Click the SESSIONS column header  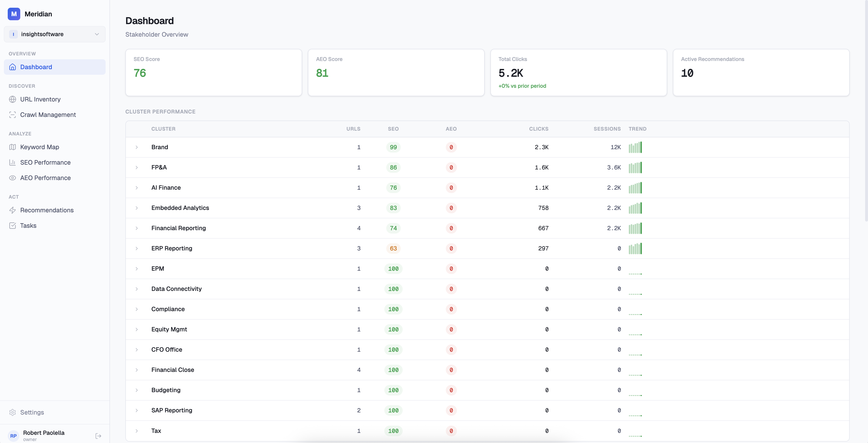pos(607,129)
